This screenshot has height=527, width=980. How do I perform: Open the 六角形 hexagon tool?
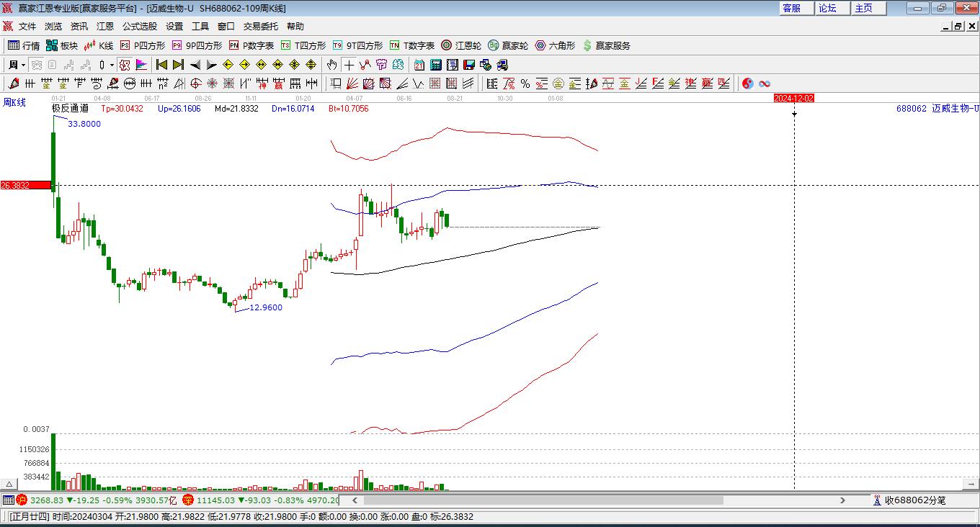(555, 45)
